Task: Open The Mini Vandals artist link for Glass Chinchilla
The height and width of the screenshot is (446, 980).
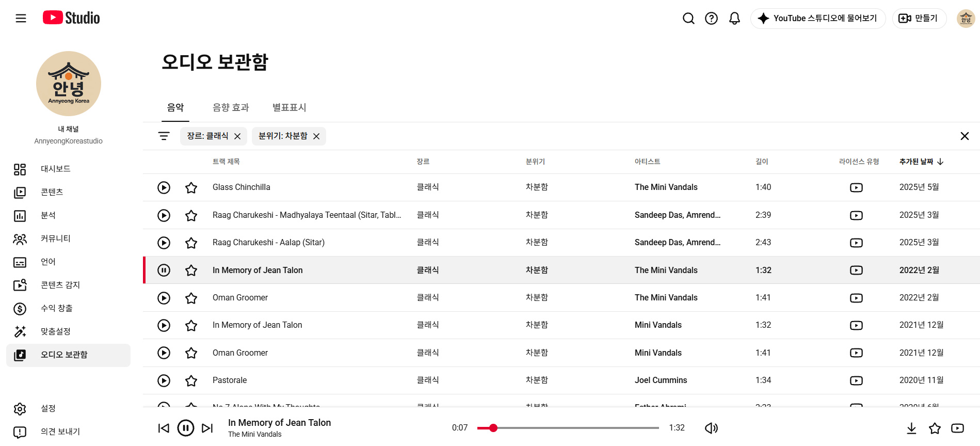Action: 666,187
